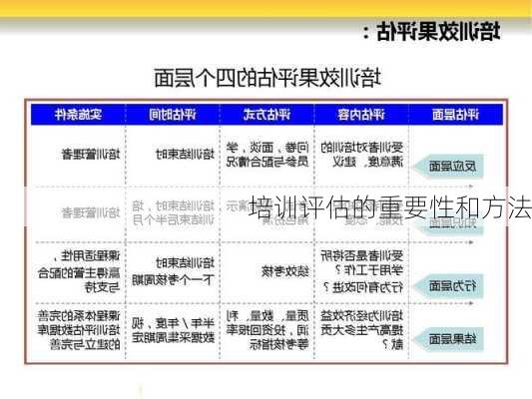Image resolution: width=532 pixels, height=399 pixels.
Task: Select the cell '培训为经济效益提高产生多大贡献？'
Action: tap(362, 330)
